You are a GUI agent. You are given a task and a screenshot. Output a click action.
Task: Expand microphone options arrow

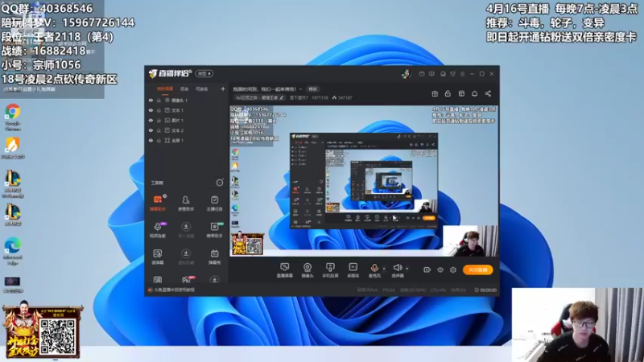(384, 269)
